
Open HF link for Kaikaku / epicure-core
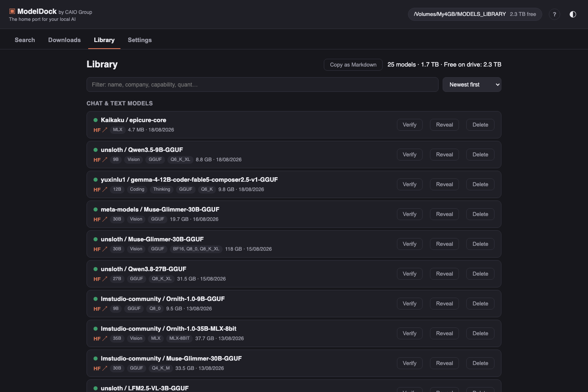[100, 130]
